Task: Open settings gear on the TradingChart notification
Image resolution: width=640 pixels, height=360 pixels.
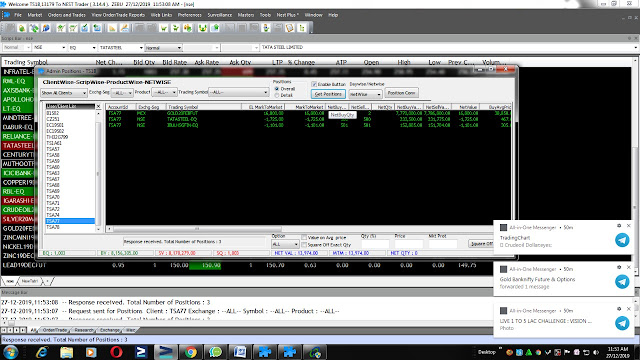Action: [619, 226]
